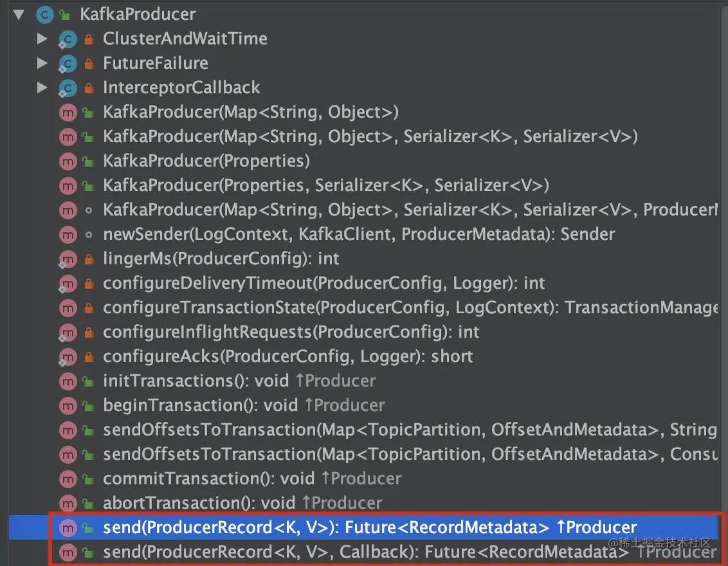
Task: Select beginTransaction(): void method
Action: pos(244,405)
